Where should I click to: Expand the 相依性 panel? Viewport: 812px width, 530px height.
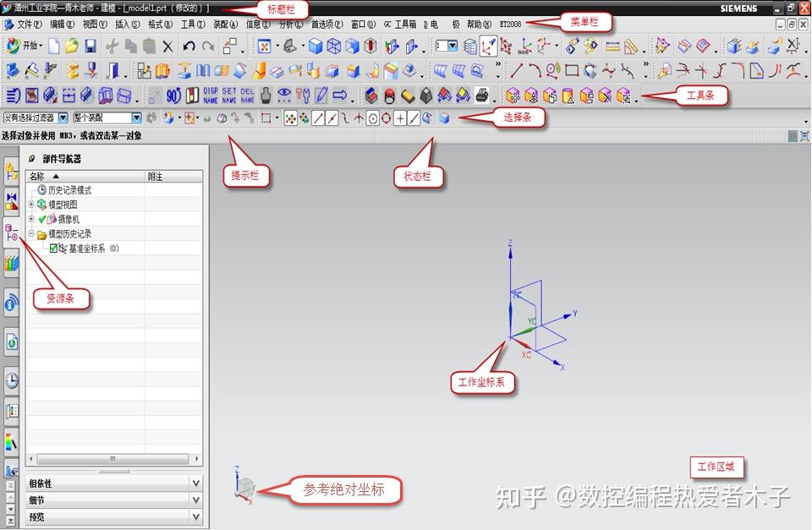pyautogui.click(x=113, y=484)
